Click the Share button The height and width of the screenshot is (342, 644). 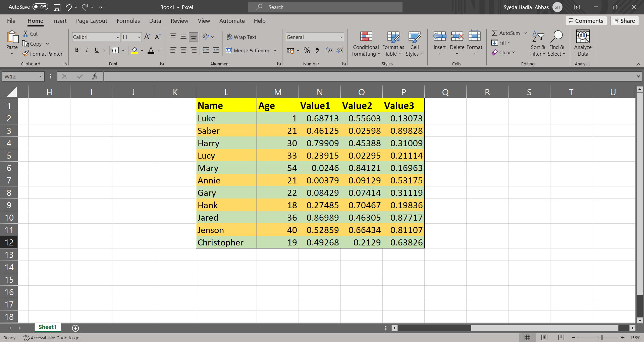coord(624,20)
